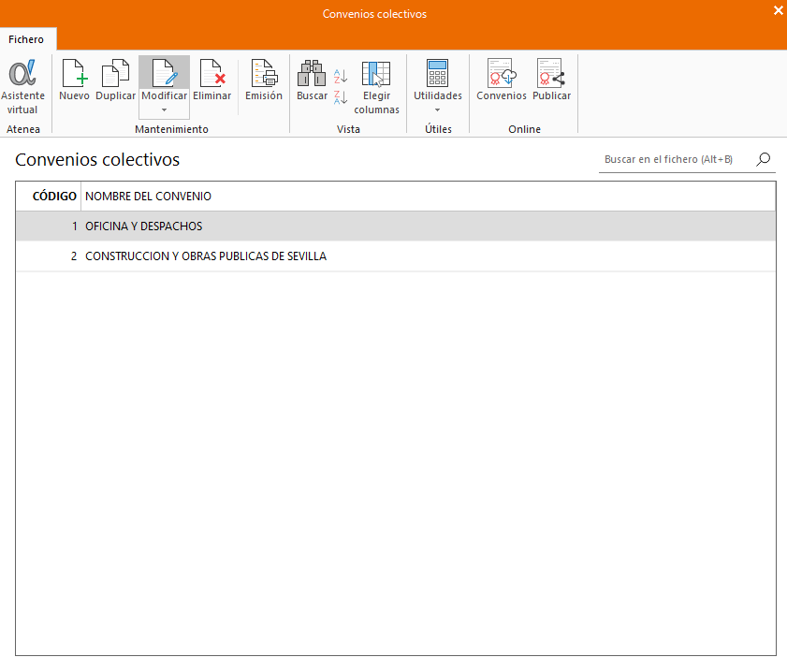Open the Convenios online icon
Image resolution: width=787 pixels, height=672 pixels.
point(502,74)
